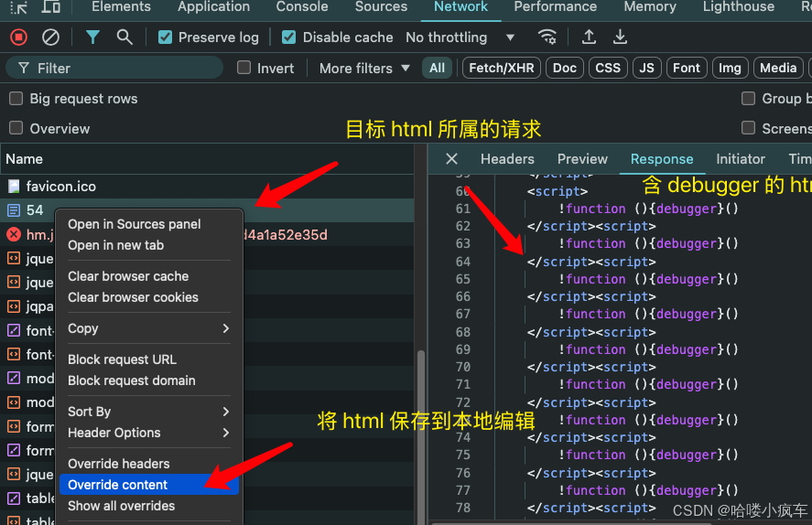Open the Memory tab
812x525 pixels.
(650, 6)
